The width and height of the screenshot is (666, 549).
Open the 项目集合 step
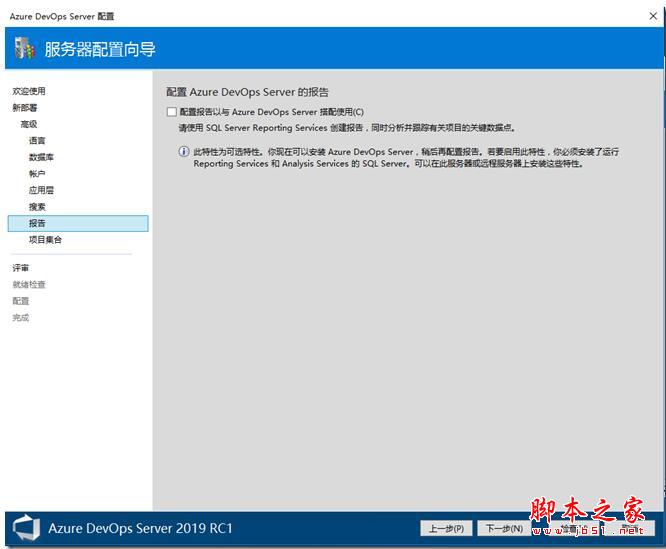pyautogui.click(x=45, y=240)
